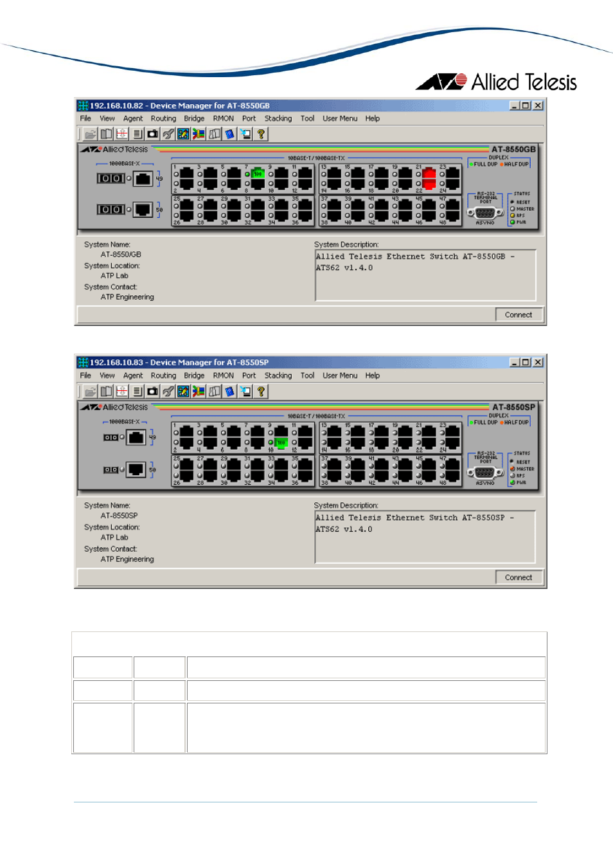Click gigabit port 50 jack on AT-8550GB

click(143, 209)
